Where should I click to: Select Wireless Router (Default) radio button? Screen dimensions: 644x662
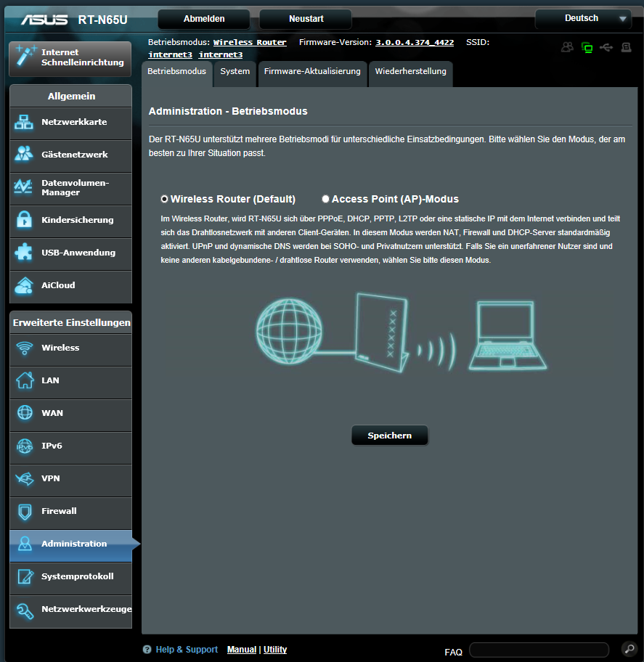pyautogui.click(x=164, y=199)
